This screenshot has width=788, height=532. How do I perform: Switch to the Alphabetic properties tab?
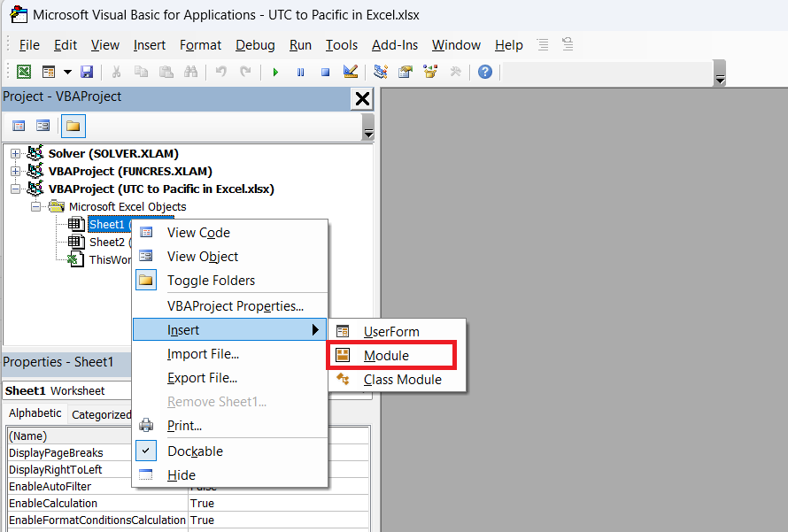click(x=35, y=412)
